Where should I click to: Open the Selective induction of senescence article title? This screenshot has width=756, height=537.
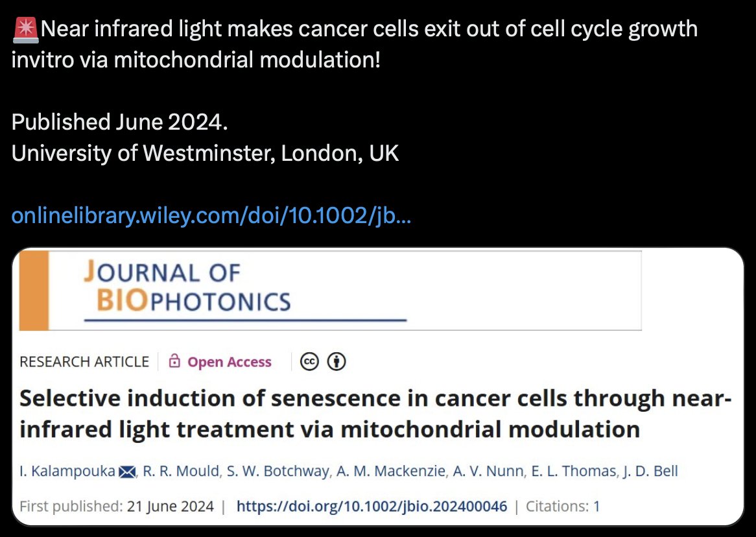pyautogui.click(x=375, y=414)
